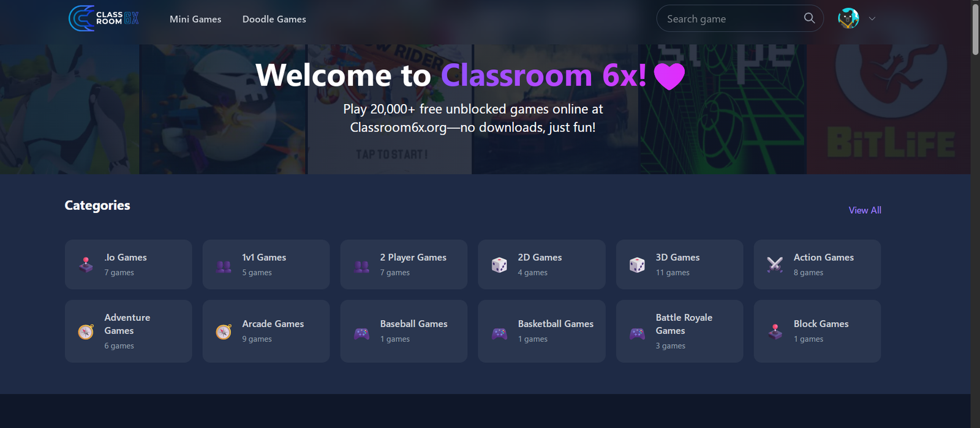
Task: Click the .io Games joystick icon
Action: pos(86,265)
